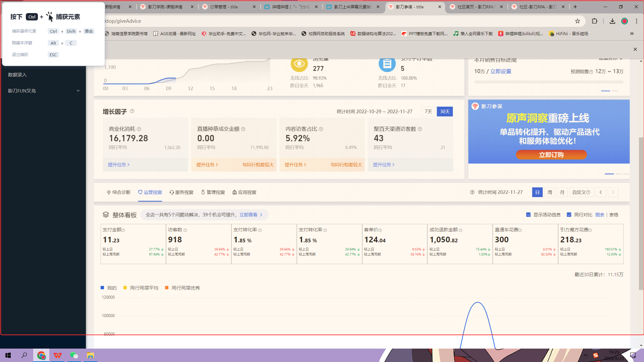Click the yellow 浏览量 eye icon
This screenshot has height=362, width=644.
pyautogui.click(x=299, y=64)
